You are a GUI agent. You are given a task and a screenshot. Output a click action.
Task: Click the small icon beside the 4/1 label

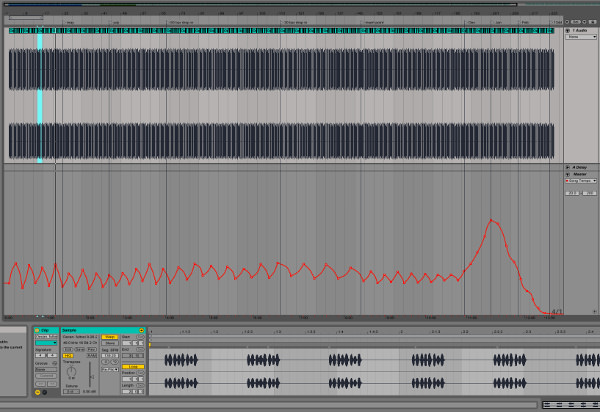[595, 311]
